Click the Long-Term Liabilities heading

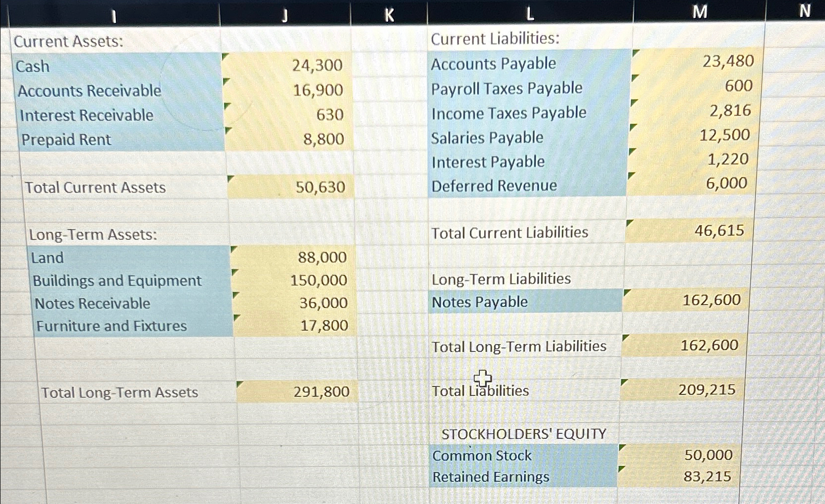[x=501, y=279]
